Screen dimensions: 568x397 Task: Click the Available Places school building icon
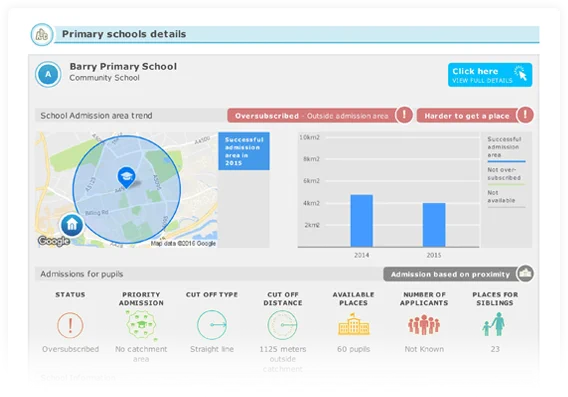coord(354,324)
